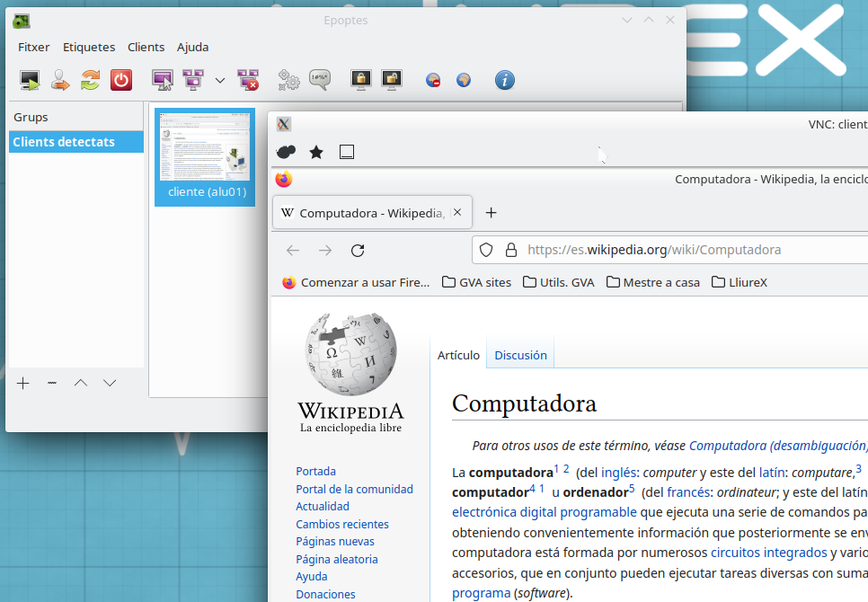Image resolution: width=868 pixels, height=602 pixels.
Task: Click the Portal de la comunidad link
Action: pyautogui.click(x=354, y=489)
